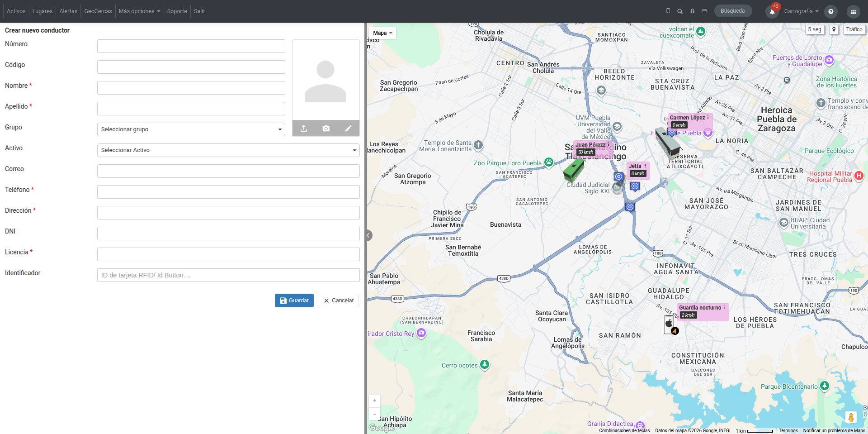This screenshot has height=434, width=868.
Task: Click the Cancelar button
Action: coord(338,300)
